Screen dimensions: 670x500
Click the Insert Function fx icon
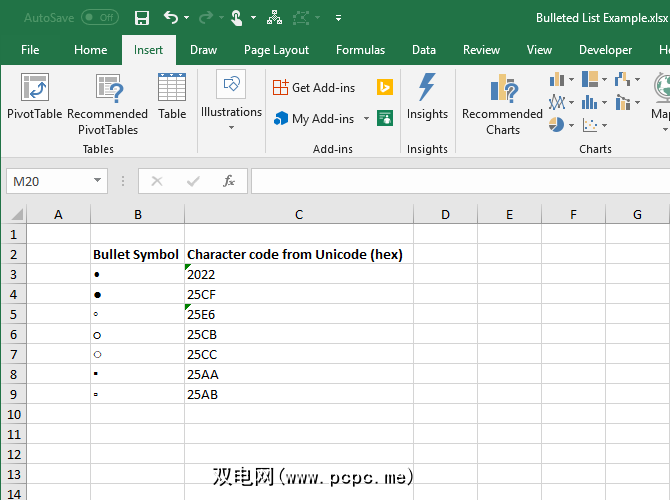(229, 181)
